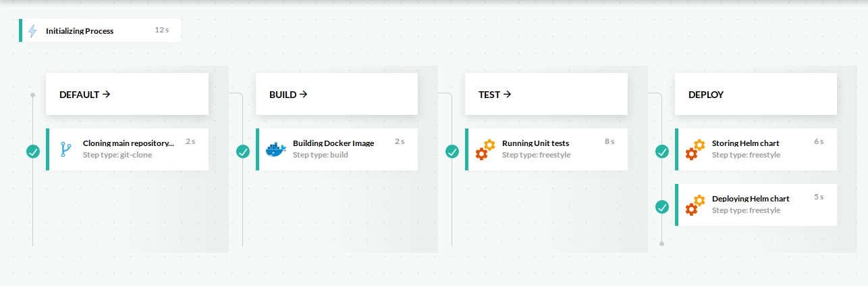
Task: Click the gears icon for Deploying Helm chart
Action: click(x=695, y=205)
